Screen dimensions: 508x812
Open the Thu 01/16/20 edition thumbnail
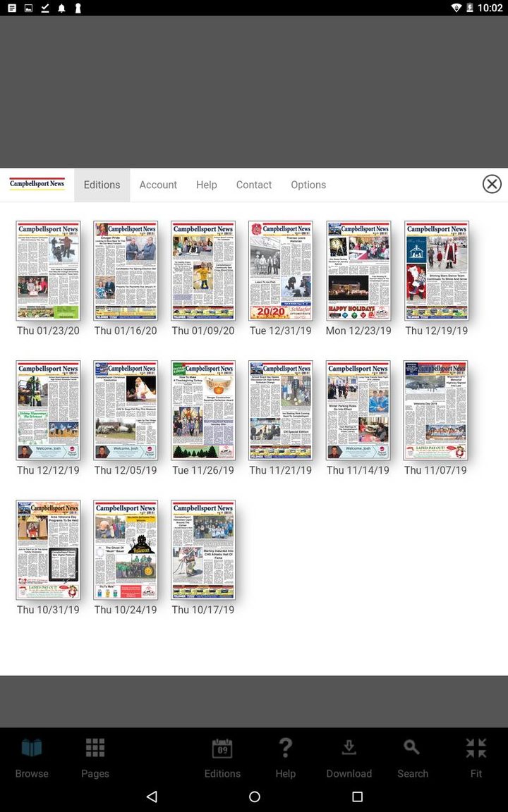click(x=126, y=271)
